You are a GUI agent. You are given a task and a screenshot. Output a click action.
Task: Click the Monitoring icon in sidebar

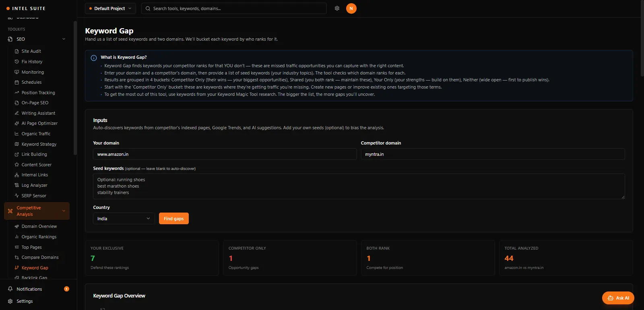click(17, 72)
